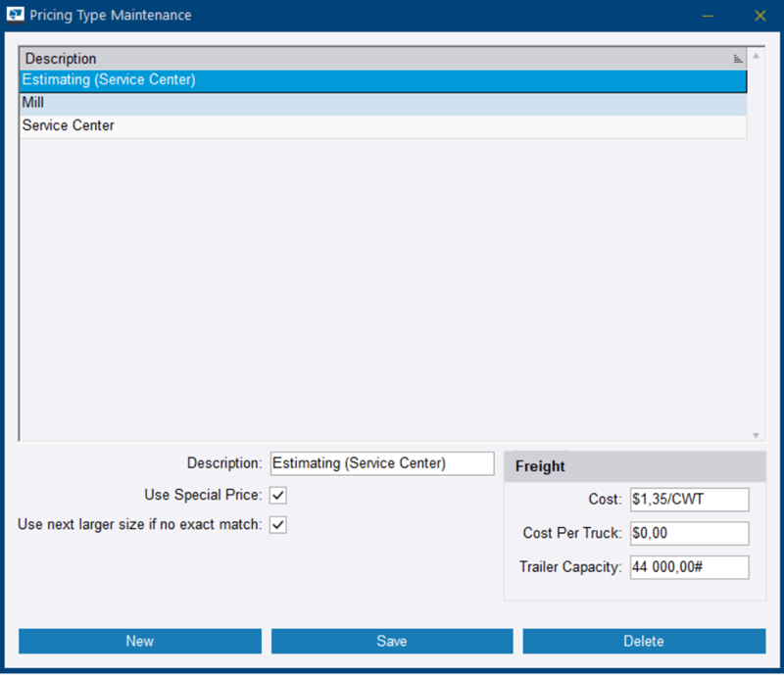
Task: Click the application icon in the title bar
Action: coord(15,15)
